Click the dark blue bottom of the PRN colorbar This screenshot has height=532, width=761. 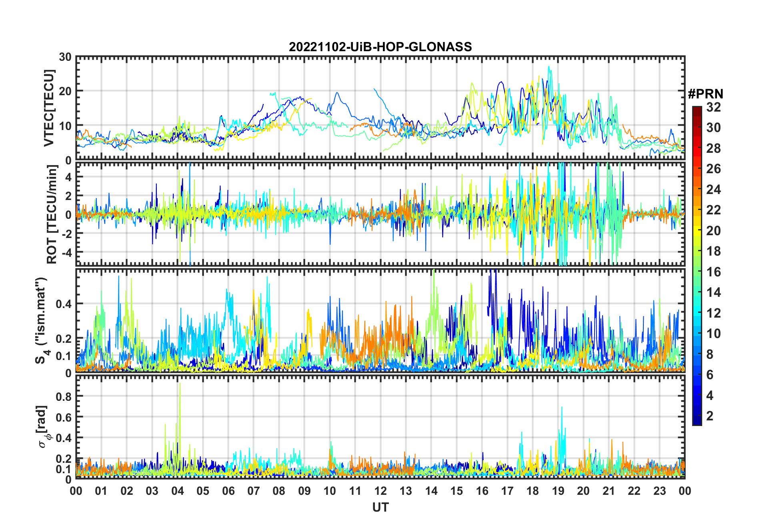[697, 420]
